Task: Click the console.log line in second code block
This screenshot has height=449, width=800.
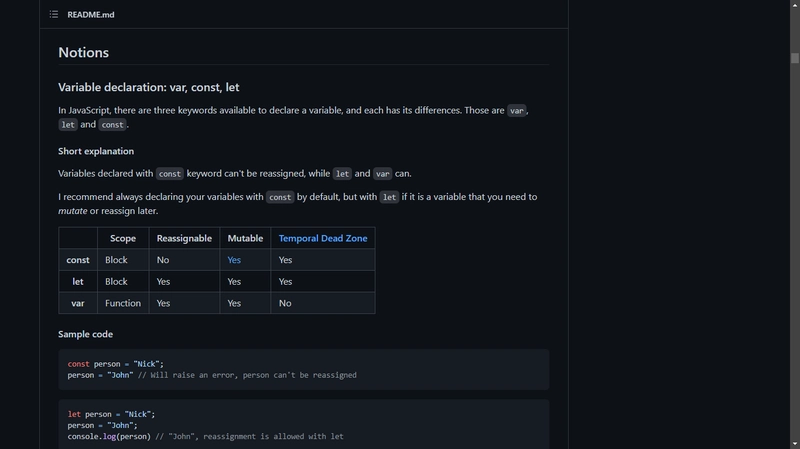Action: 205,437
